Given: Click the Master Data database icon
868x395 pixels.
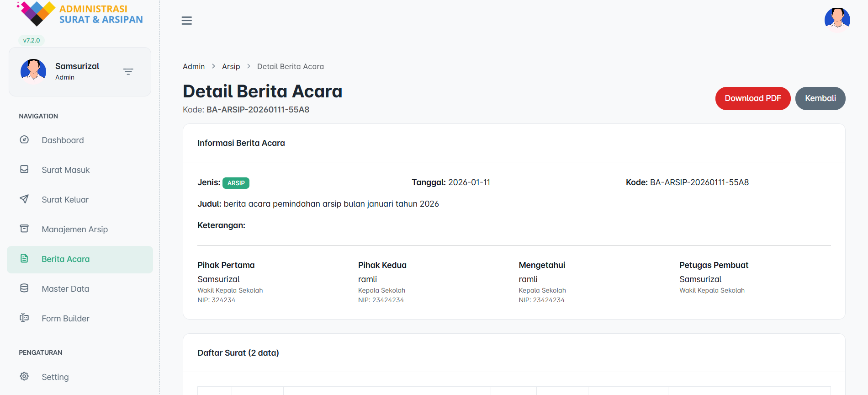Looking at the screenshot, I should tap(24, 288).
